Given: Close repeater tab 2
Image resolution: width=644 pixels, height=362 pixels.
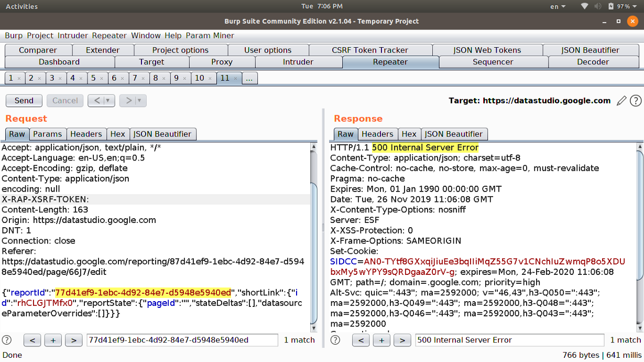Looking at the screenshot, I should click(39, 79).
